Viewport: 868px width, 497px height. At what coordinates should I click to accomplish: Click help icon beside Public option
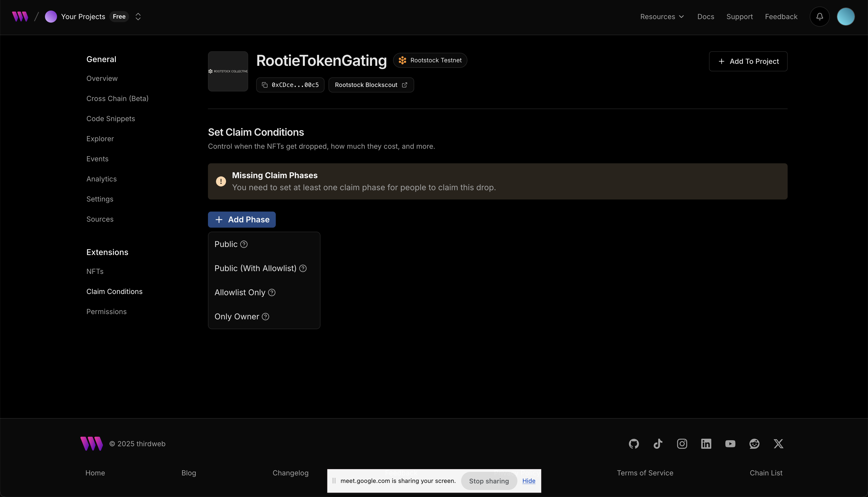pyautogui.click(x=244, y=244)
